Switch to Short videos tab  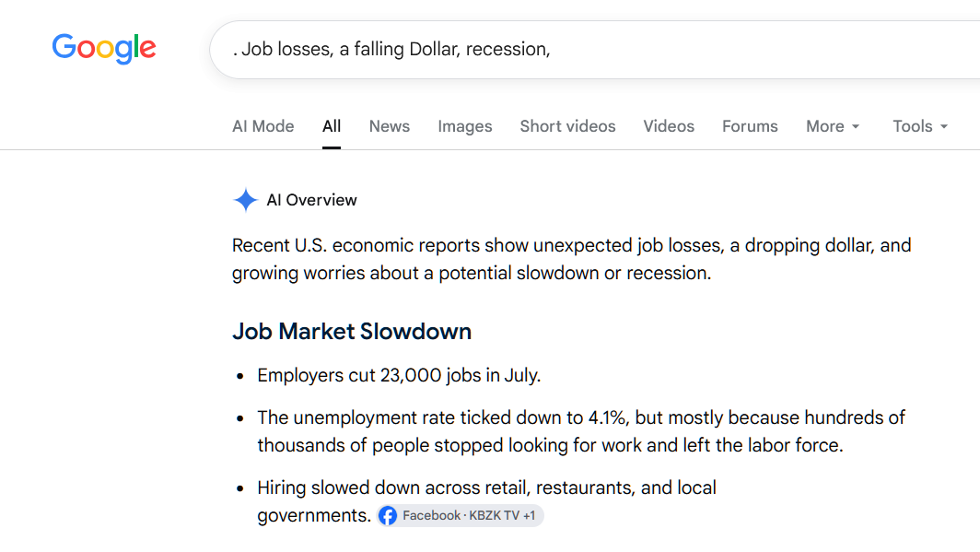click(567, 126)
